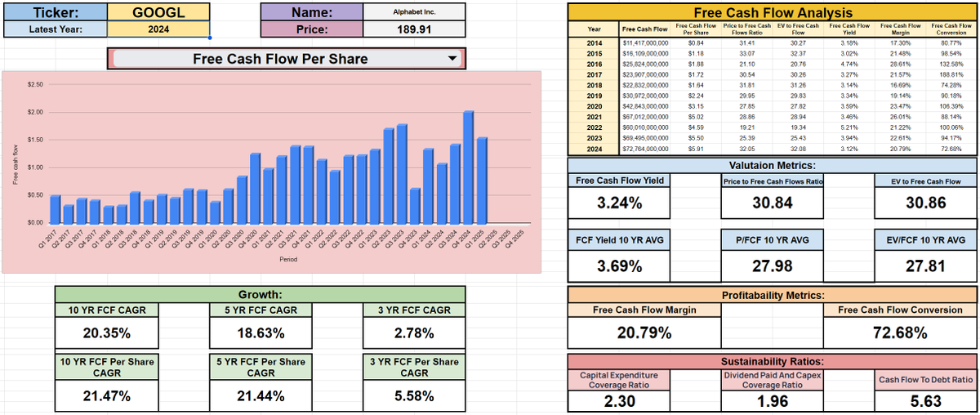Select the 19.34 EV to FCF cell
Viewport: 980px width, 415px height.
(798, 127)
